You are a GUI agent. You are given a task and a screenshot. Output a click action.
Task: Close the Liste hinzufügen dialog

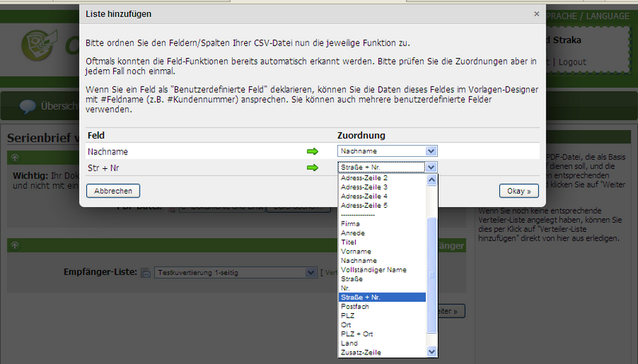pyautogui.click(x=537, y=14)
